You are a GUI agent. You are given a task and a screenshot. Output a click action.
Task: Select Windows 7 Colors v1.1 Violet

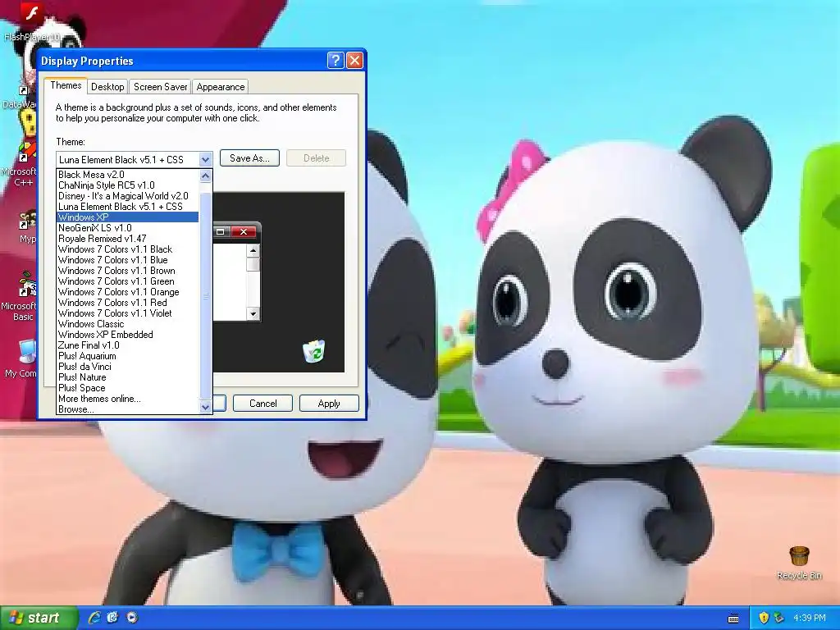click(x=127, y=314)
